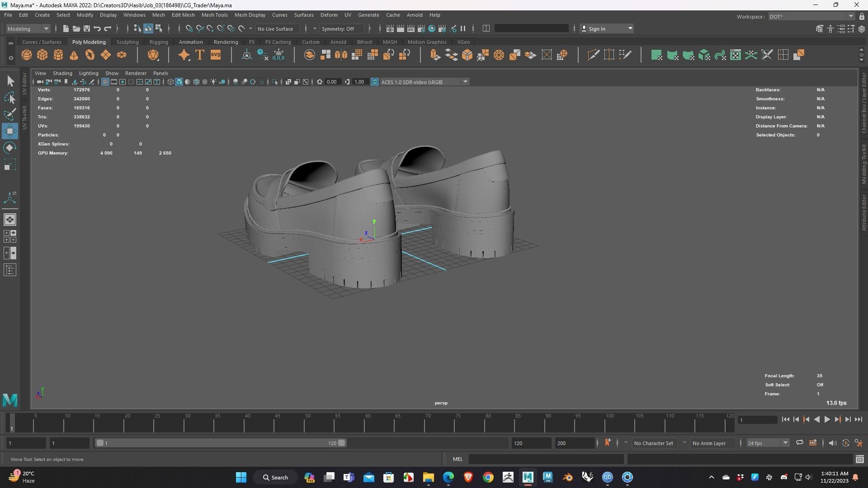Click play forwards button
Viewport: 868px width, 488px height.
(x=827, y=420)
